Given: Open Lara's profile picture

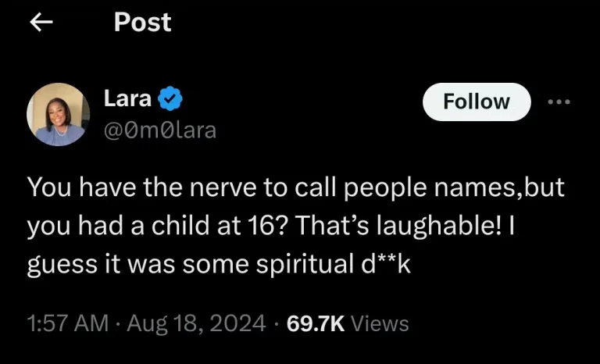Looking at the screenshot, I should 59,114.
